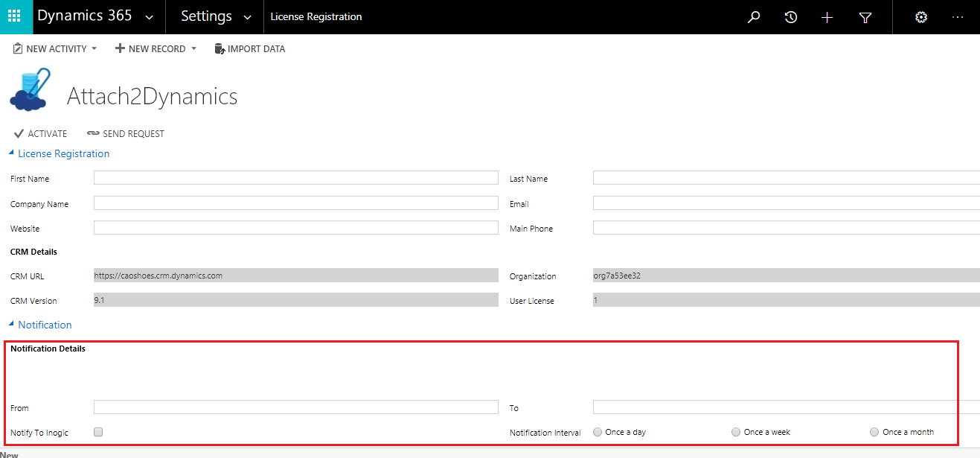Expand the Dynamics 365 chevron
Image resolution: width=980 pixels, height=458 pixels.
click(x=150, y=17)
